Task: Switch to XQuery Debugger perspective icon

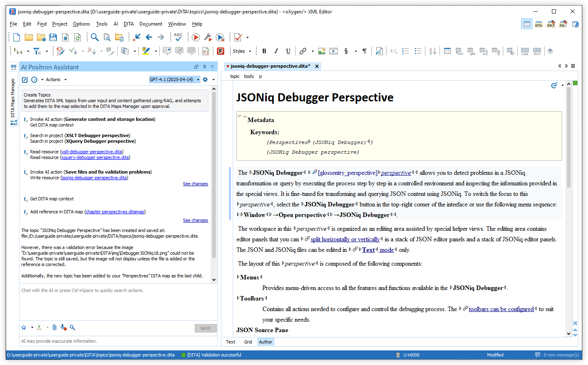Action: coord(563,24)
